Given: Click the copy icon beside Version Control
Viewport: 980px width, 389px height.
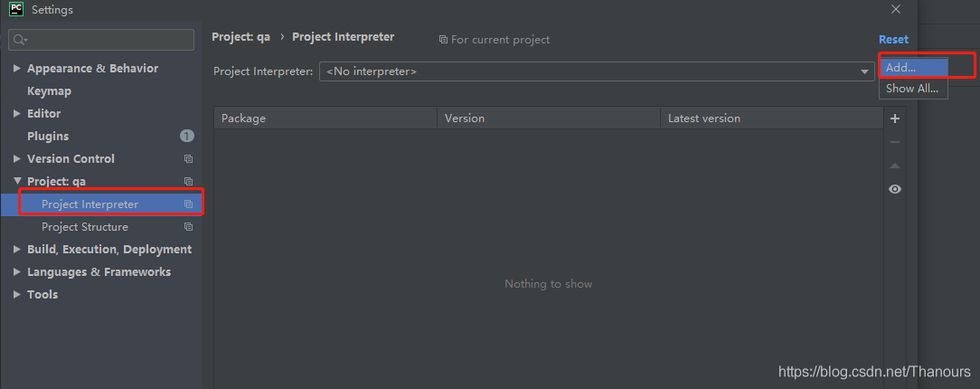Looking at the screenshot, I should pos(188,159).
